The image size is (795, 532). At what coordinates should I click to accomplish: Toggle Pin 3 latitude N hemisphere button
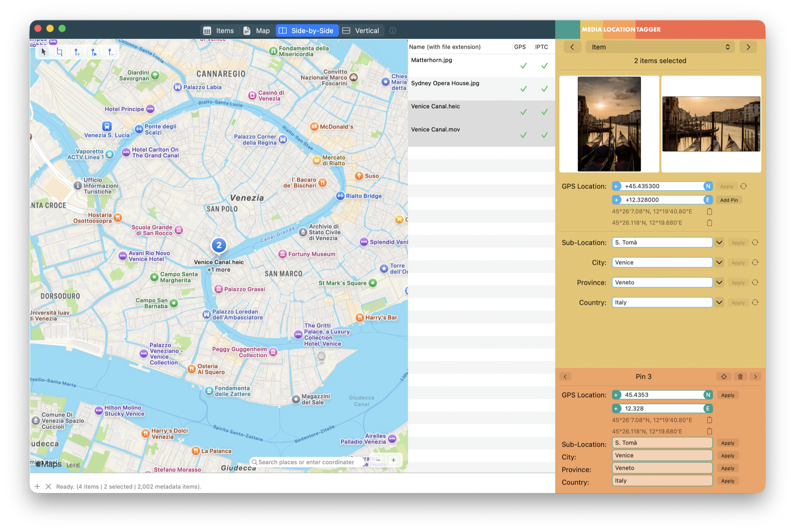pos(708,395)
